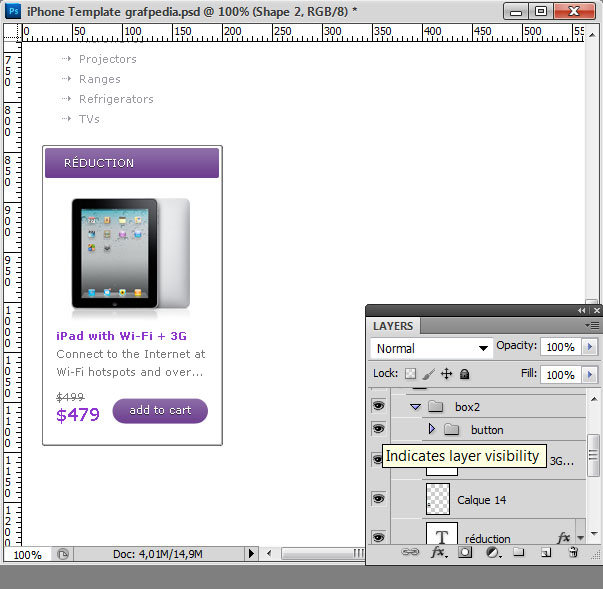Collapse Layers panel to icons double-arrow

pos(581,310)
